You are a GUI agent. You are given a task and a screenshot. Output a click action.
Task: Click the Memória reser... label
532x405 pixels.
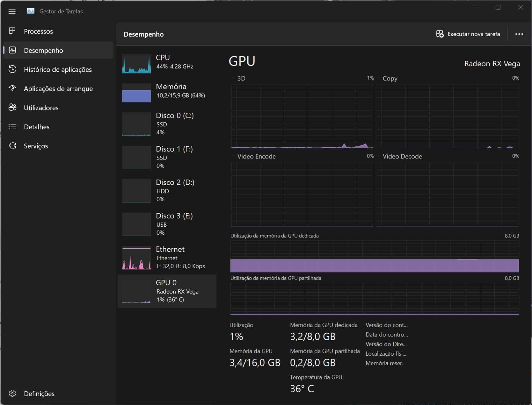tap(386, 363)
